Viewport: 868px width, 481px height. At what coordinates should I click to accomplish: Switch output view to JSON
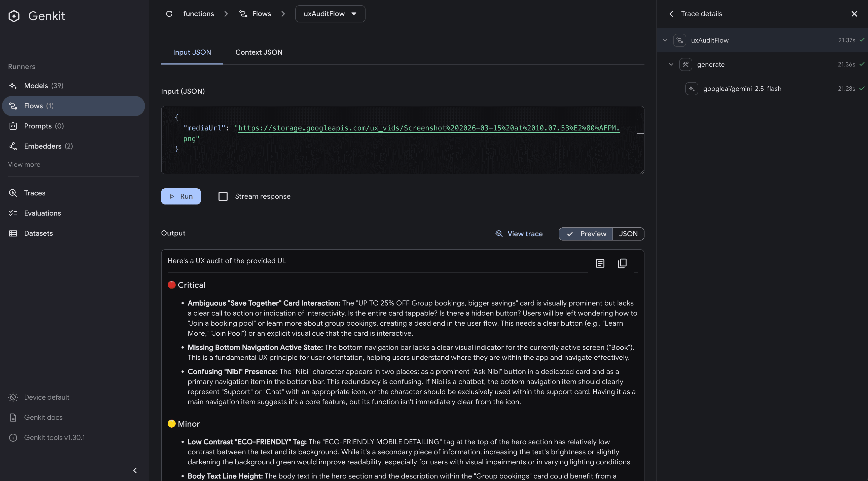coord(628,234)
